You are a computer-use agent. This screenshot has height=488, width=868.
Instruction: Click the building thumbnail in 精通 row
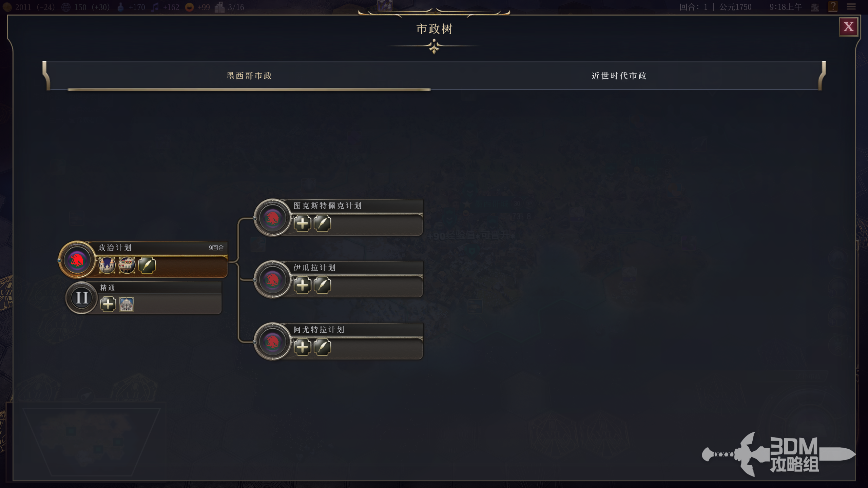pos(127,304)
